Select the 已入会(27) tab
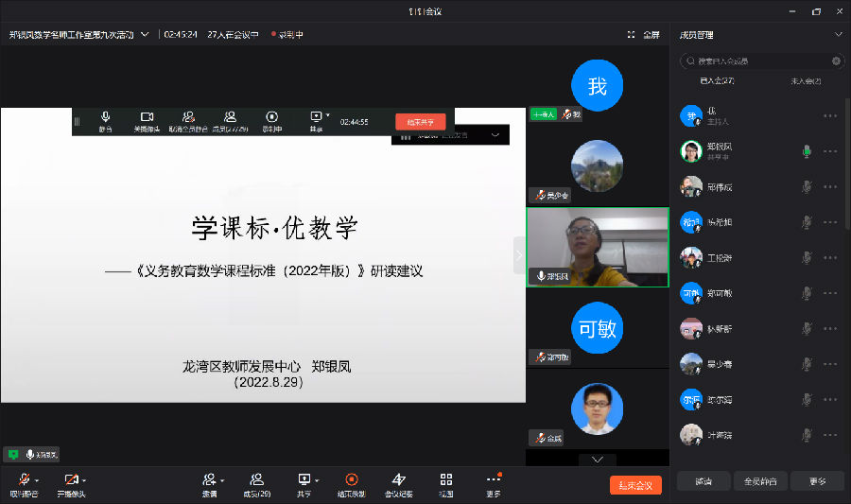The width and height of the screenshot is (851, 504). click(x=717, y=81)
